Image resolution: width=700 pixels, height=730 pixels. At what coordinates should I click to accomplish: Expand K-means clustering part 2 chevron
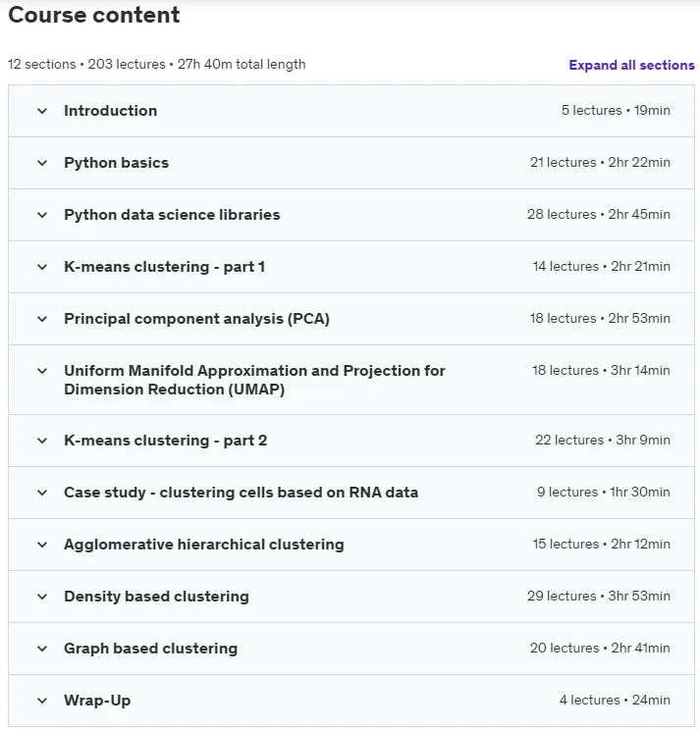pos(42,441)
